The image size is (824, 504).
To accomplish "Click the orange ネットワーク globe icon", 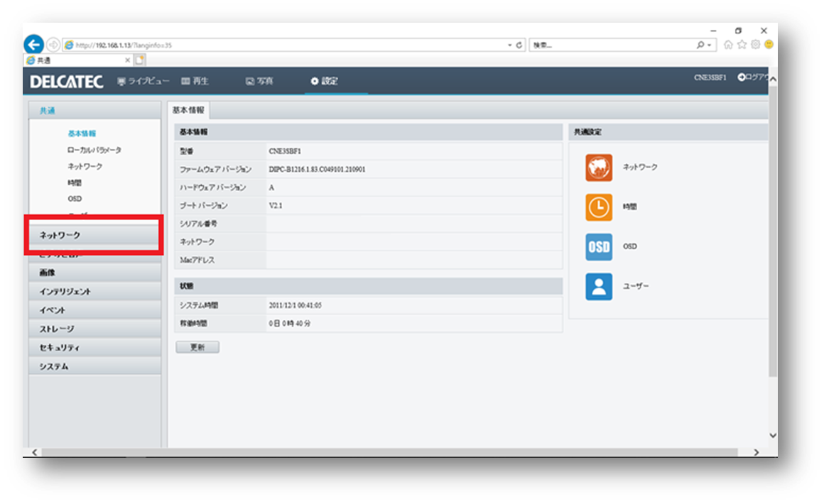I will (599, 168).
